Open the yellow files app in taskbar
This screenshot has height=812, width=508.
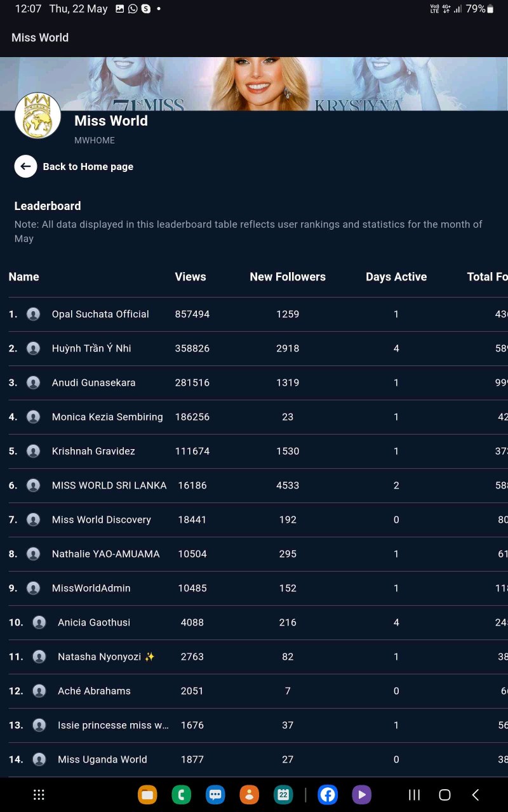(x=147, y=795)
